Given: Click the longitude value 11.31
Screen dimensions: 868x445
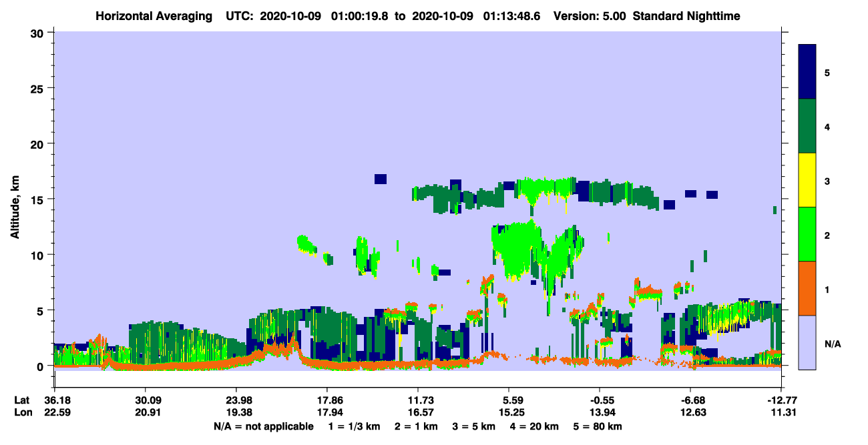Looking at the screenshot, I should click(781, 412).
